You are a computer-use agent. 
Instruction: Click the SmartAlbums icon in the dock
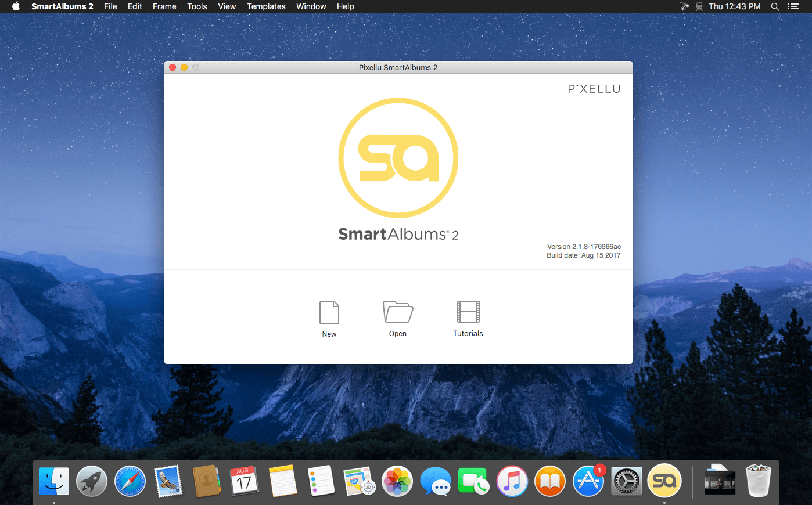pyautogui.click(x=664, y=481)
